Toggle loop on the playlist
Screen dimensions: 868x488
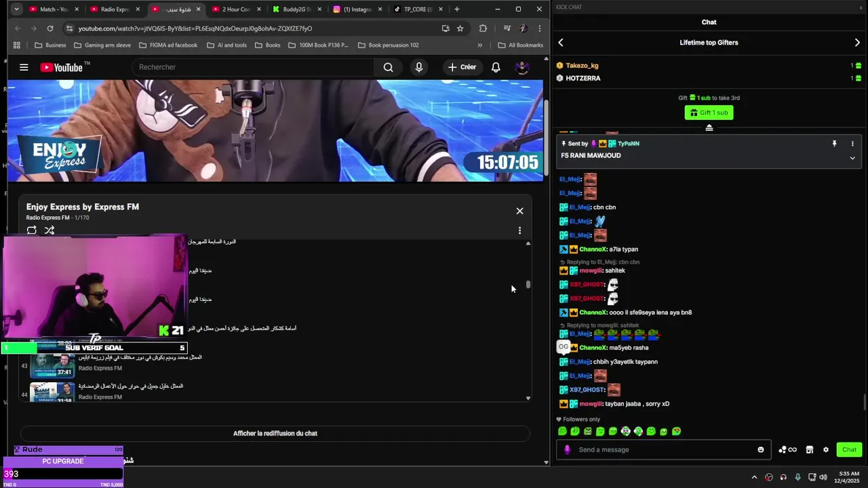[32, 230]
